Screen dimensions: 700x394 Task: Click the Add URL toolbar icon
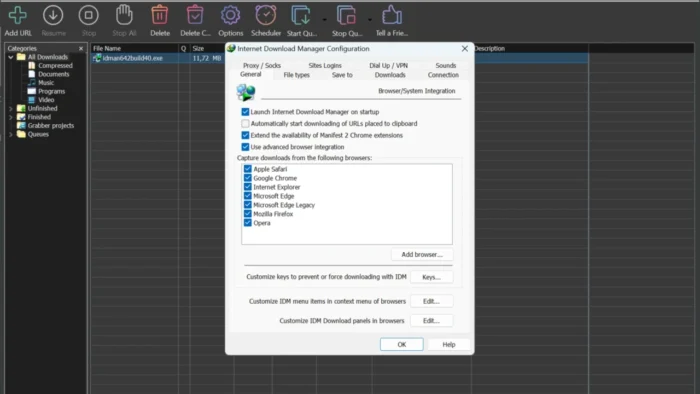tap(17, 15)
